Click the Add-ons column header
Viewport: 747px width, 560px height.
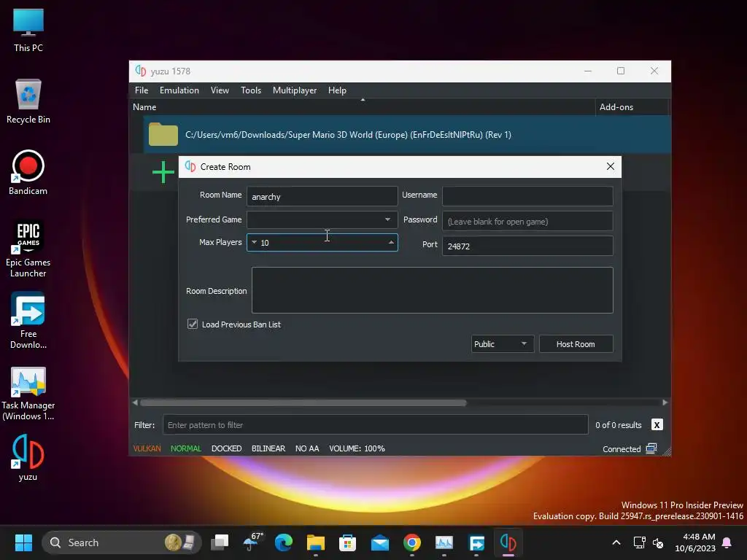631,107
